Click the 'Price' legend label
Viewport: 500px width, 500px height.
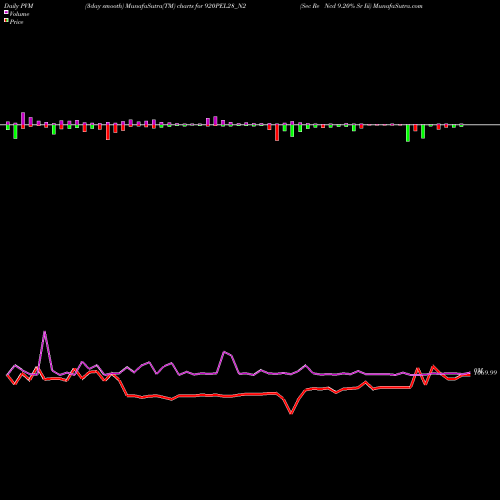(16, 22)
